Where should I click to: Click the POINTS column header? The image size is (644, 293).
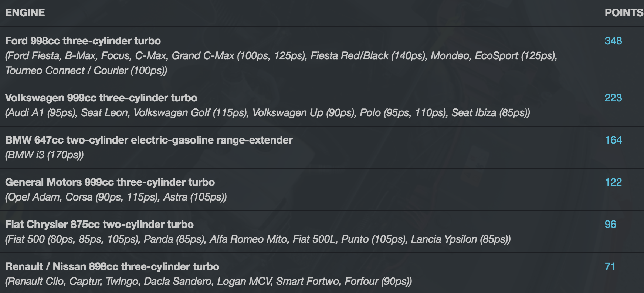624,13
